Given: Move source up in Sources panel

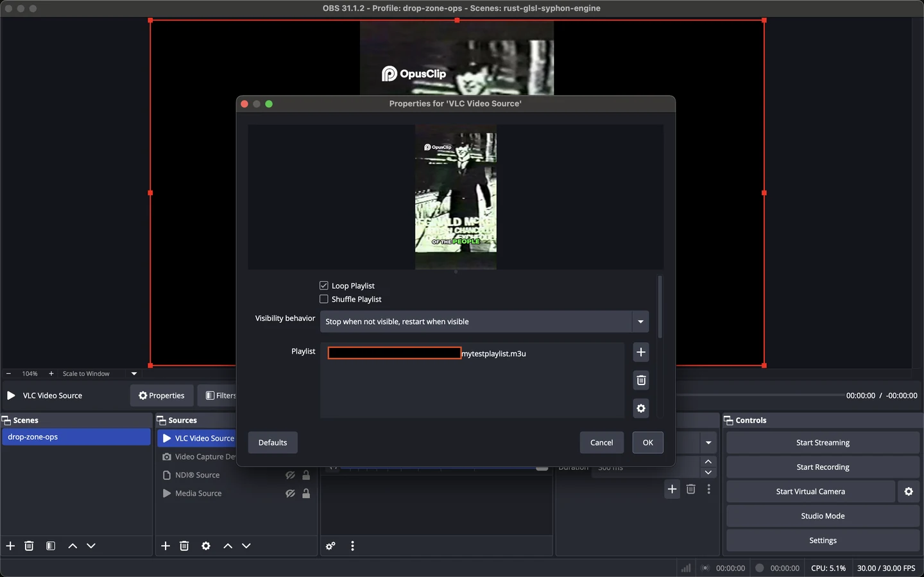Looking at the screenshot, I should coord(228,546).
